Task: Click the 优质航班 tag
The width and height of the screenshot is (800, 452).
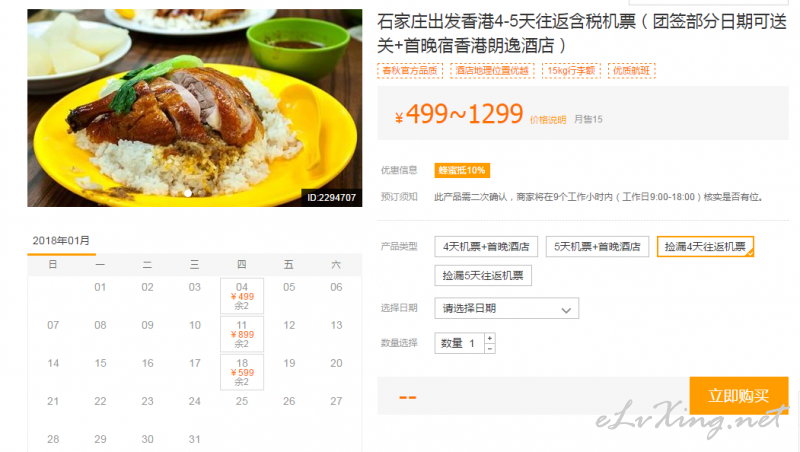Action: click(631, 71)
